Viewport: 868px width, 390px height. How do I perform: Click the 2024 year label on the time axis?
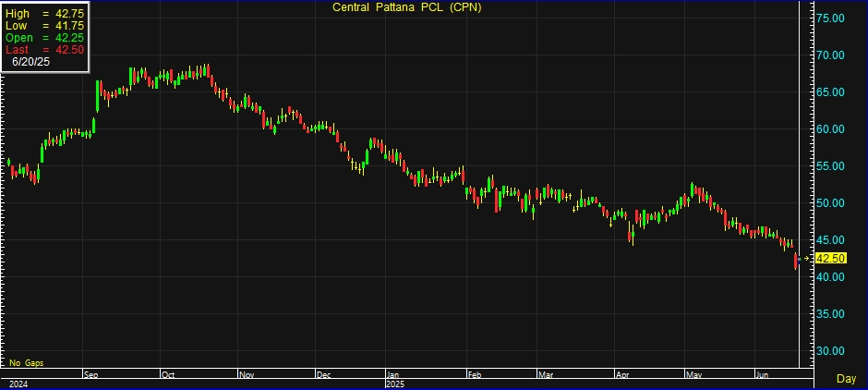click(20, 383)
